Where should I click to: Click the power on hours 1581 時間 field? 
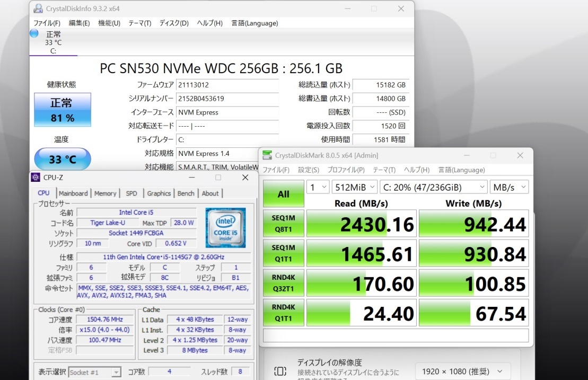[381, 139]
